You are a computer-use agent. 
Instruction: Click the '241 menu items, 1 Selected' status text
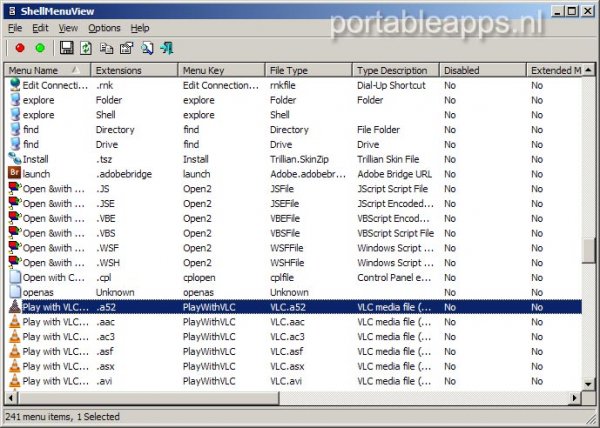click(x=62, y=417)
